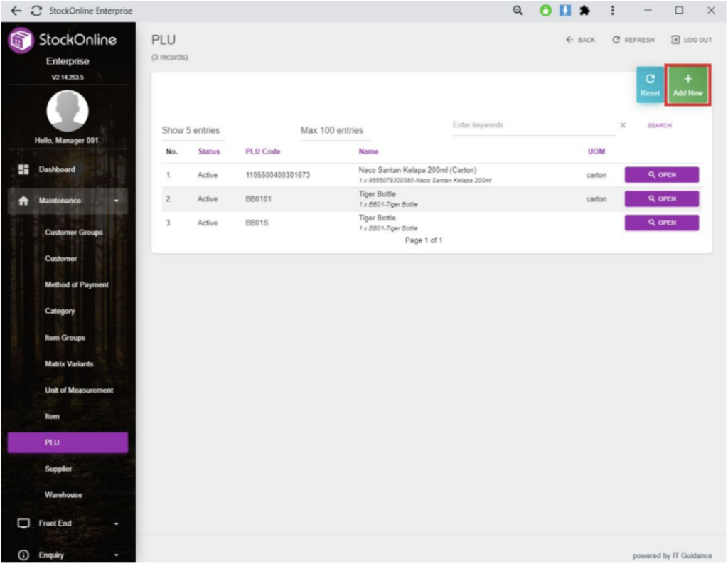Click the user avatar picture
The width and height of the screenshot is (728, 564).
click(68, 112)
